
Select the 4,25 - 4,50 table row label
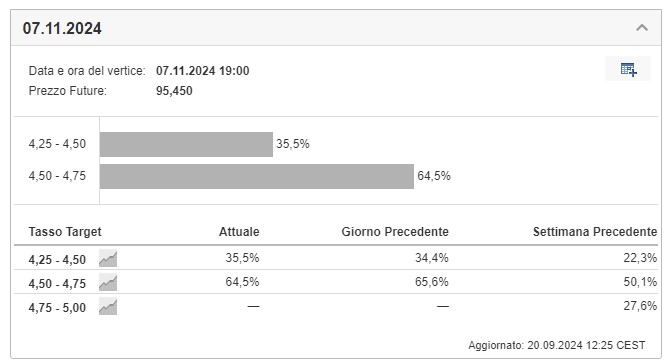click(x=57, y=259)
